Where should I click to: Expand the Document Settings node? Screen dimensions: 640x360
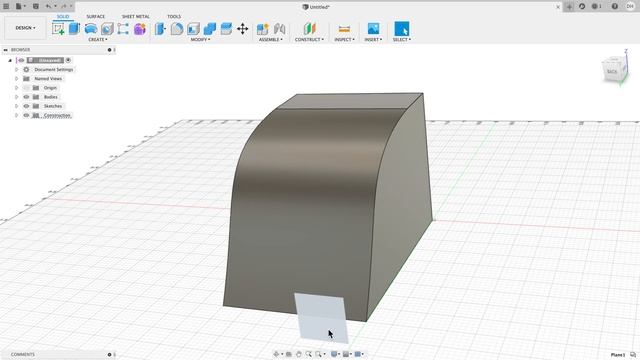[16, 69]
